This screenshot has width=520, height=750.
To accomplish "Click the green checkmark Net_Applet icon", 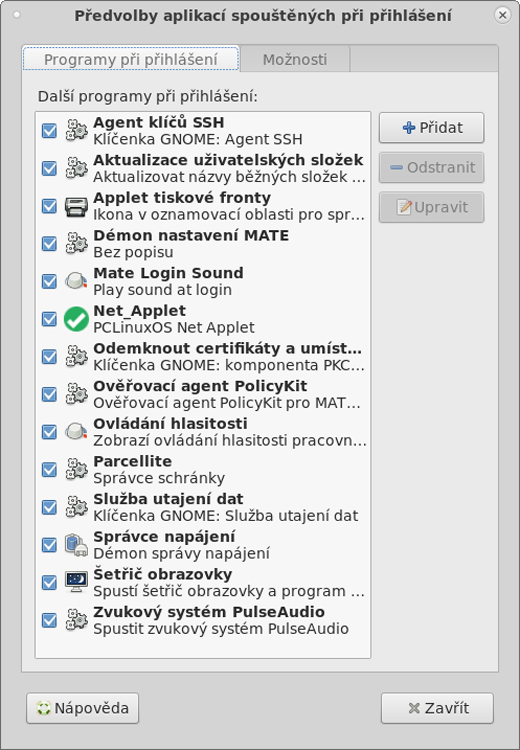I will (76, 319).
